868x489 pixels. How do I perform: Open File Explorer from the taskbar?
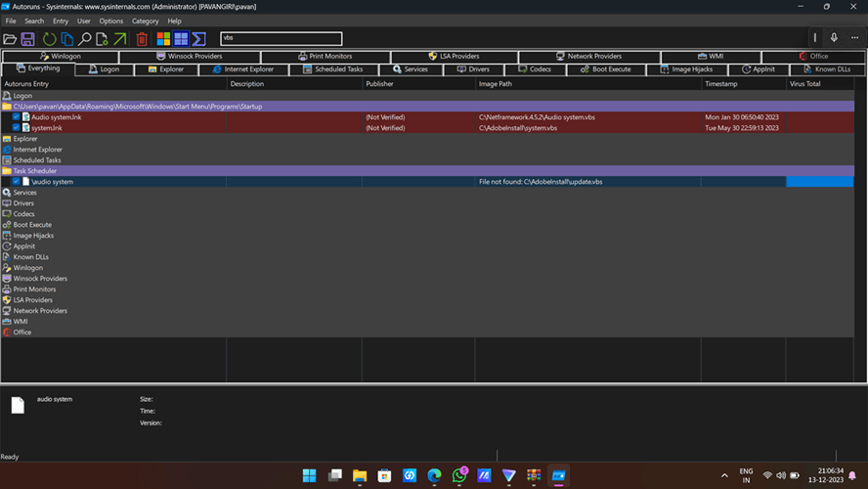pyautogui.click(x=360, y=475)
